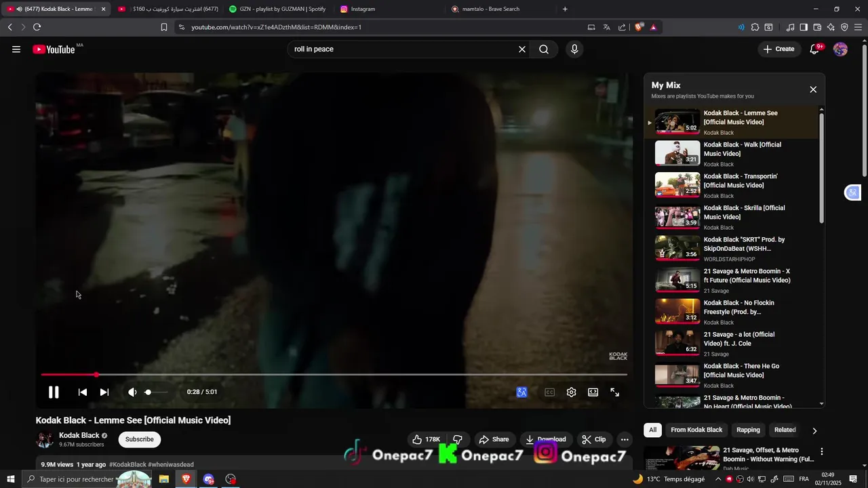Clip the video with scissors button
Screen dimensions: 868x488
(x=594, y=439)
